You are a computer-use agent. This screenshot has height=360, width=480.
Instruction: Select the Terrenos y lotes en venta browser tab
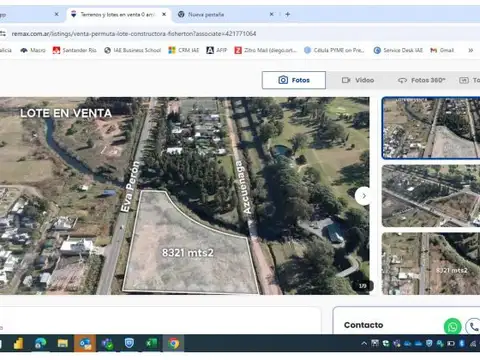[118, 14]
